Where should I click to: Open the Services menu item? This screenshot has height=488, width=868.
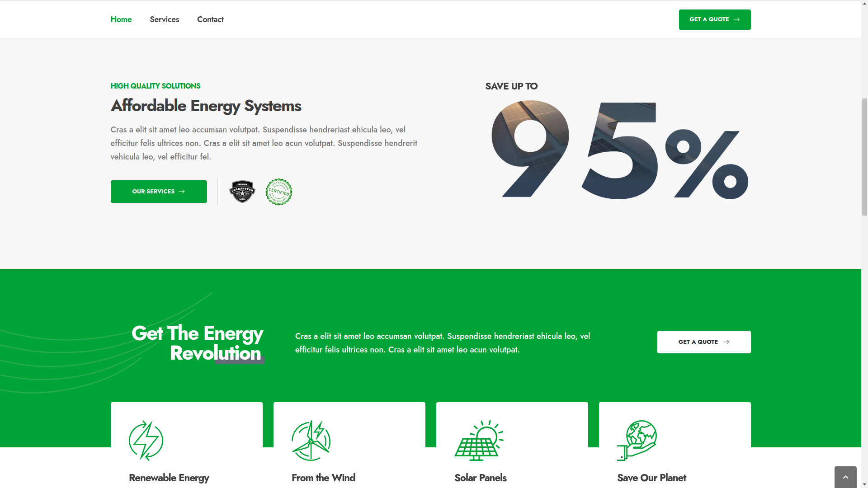click(164, 19)
